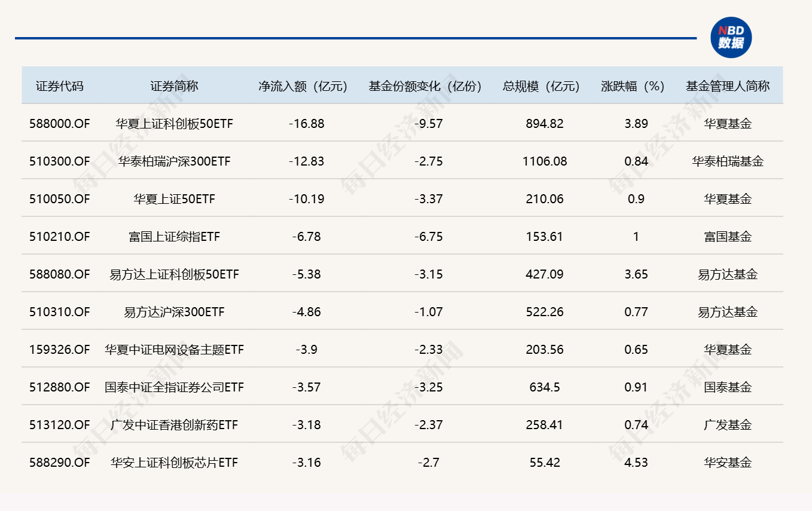Select net inflow value -3.57
Viewport: 812px width, 511px height.
307,387
